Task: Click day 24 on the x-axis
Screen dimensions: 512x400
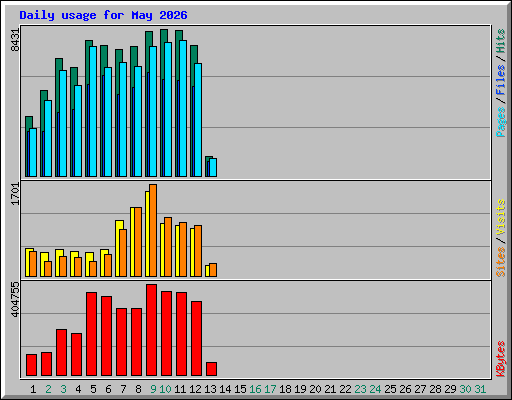Action: (x=375, y=389)
